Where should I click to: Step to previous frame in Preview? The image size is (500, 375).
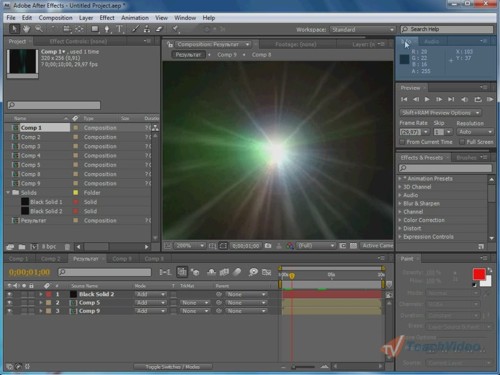416,99
